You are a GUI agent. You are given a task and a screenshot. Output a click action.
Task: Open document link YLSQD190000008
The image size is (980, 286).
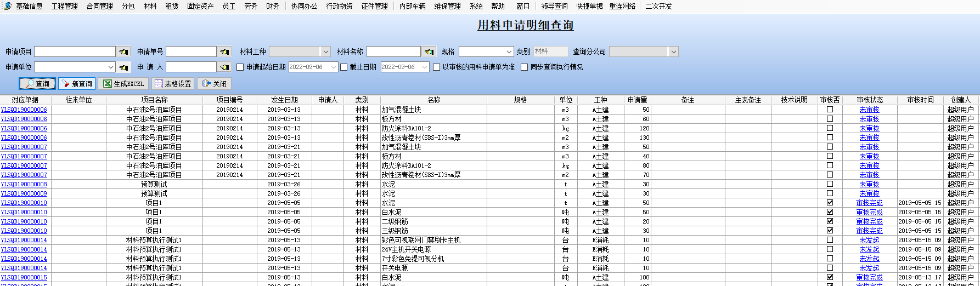pos(24,184)
